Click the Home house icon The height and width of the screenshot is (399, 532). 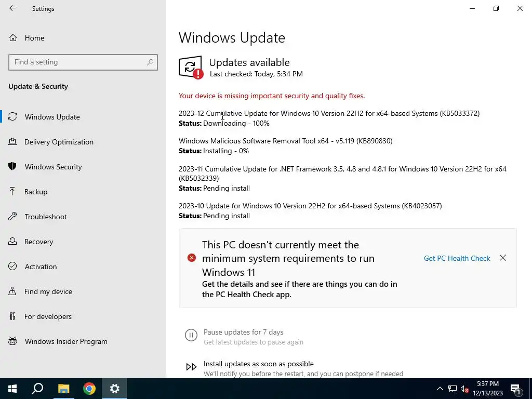(13, 37)
